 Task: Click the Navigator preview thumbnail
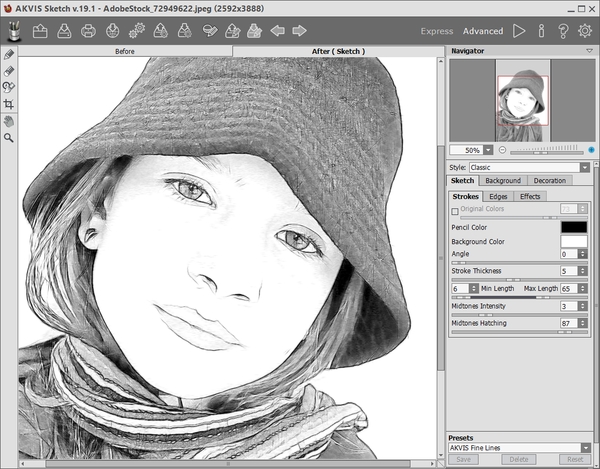click(x=523, y=101)
